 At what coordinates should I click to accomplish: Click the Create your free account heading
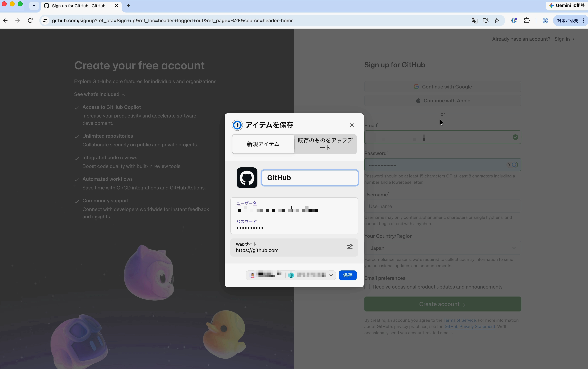(139, 66)
